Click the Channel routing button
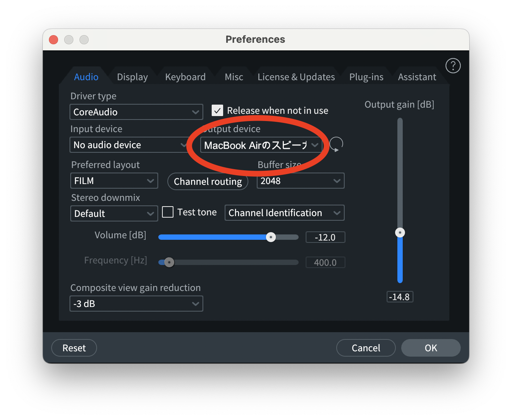Viewport: 512px width, 420px height. click(x=208, y=181)
